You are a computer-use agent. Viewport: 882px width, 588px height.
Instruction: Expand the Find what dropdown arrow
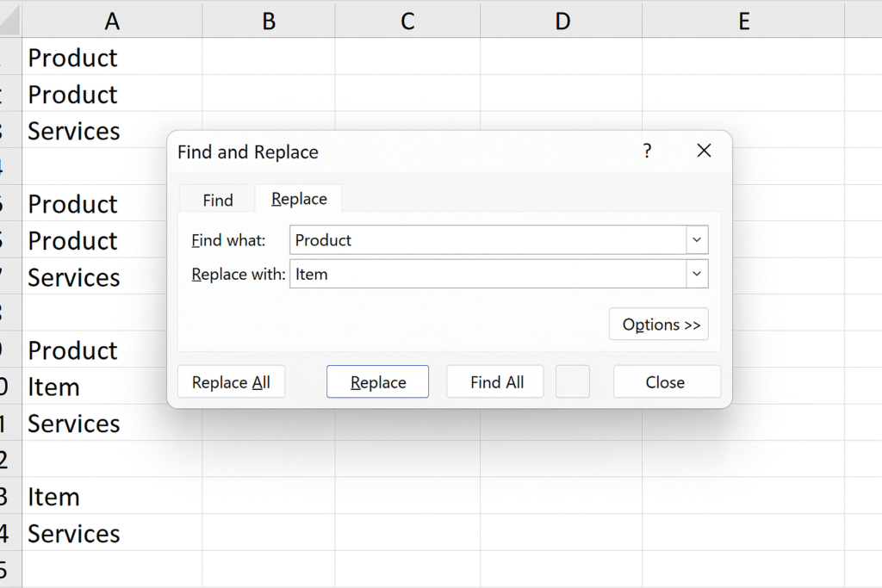(x=697, y=240)
